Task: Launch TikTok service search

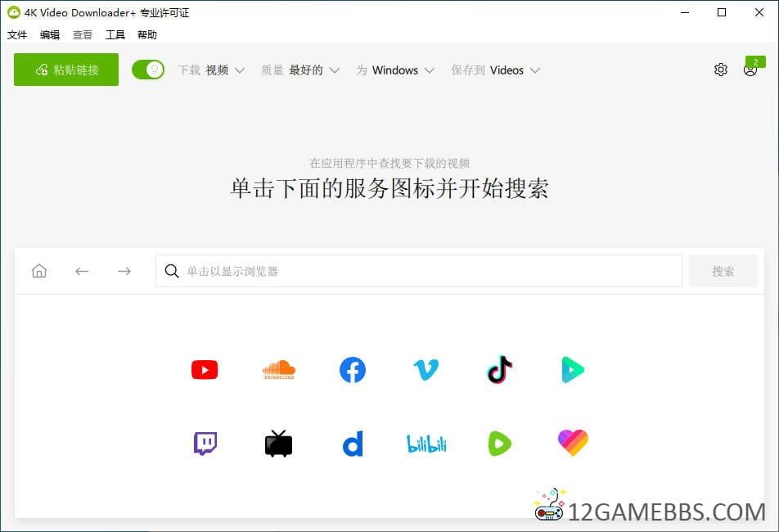Action: click(499, 370)
